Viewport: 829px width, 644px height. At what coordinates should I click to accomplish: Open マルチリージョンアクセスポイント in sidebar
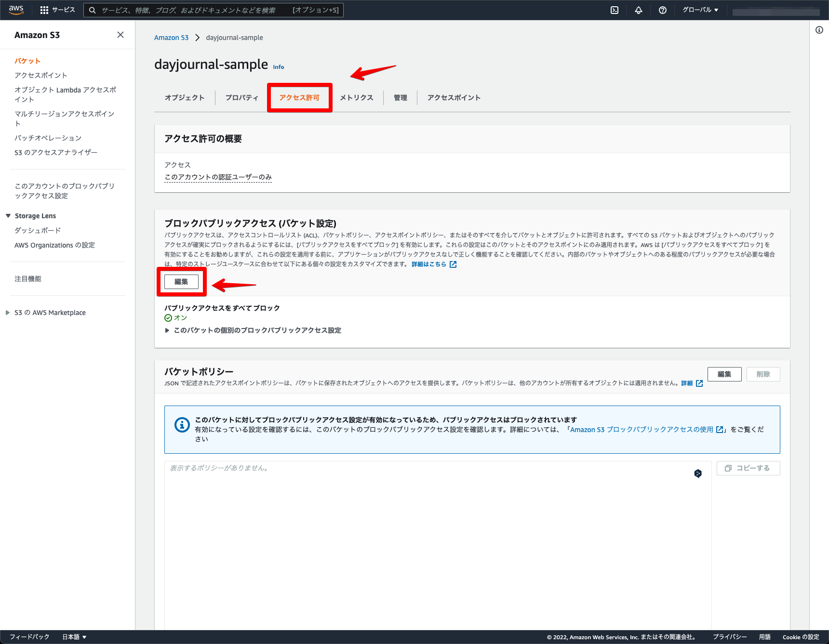click(65, 119)
